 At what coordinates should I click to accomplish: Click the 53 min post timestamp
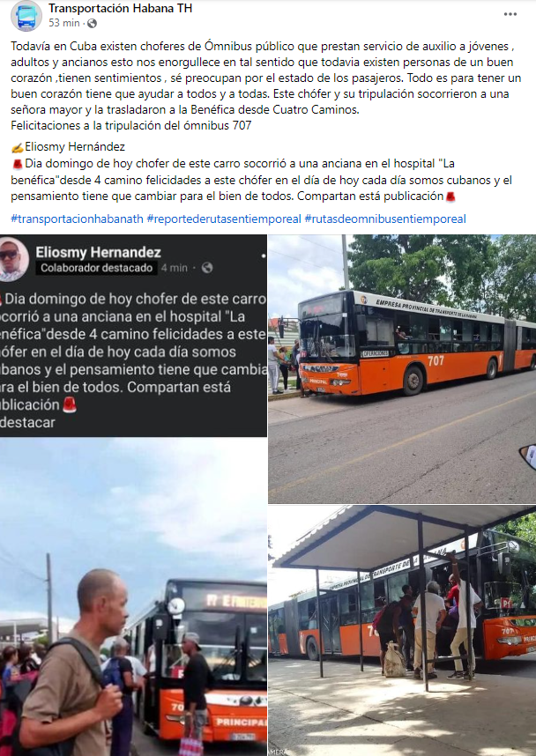pos(64,23)
